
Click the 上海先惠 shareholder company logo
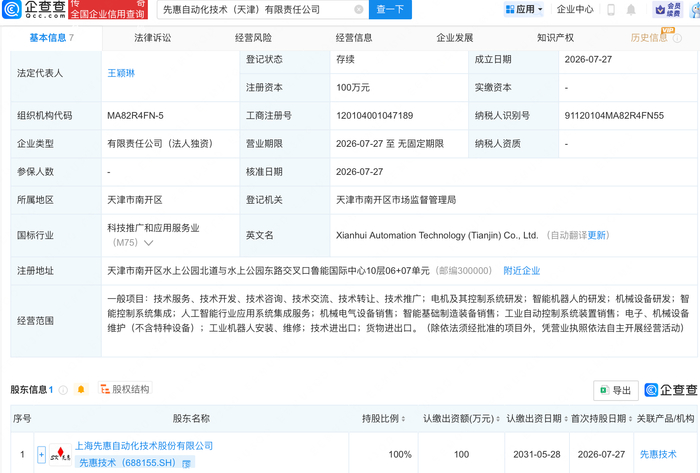[x=60, y=454]
